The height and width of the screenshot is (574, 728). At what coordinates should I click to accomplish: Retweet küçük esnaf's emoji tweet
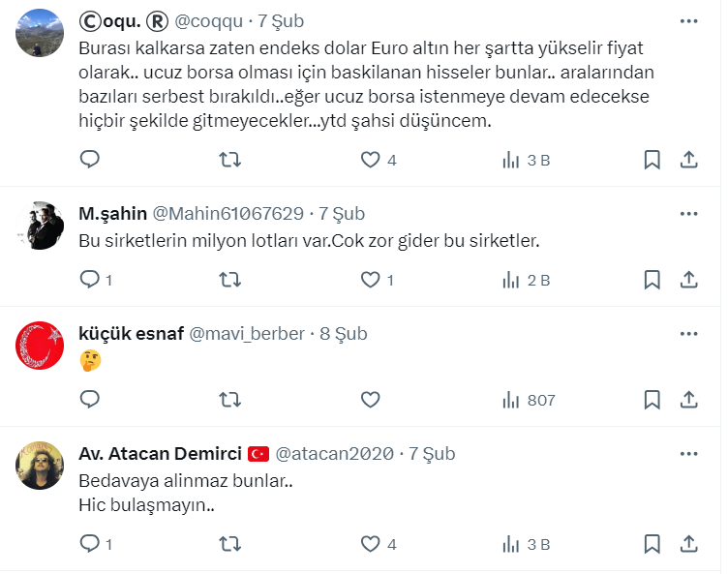pos(230,400)
